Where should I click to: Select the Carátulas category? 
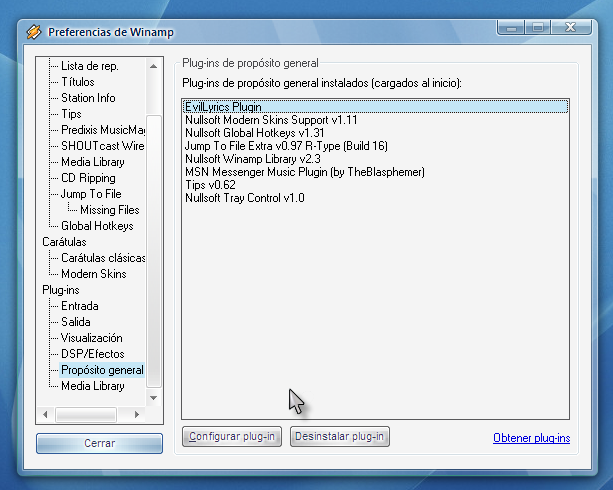point(64,242)
